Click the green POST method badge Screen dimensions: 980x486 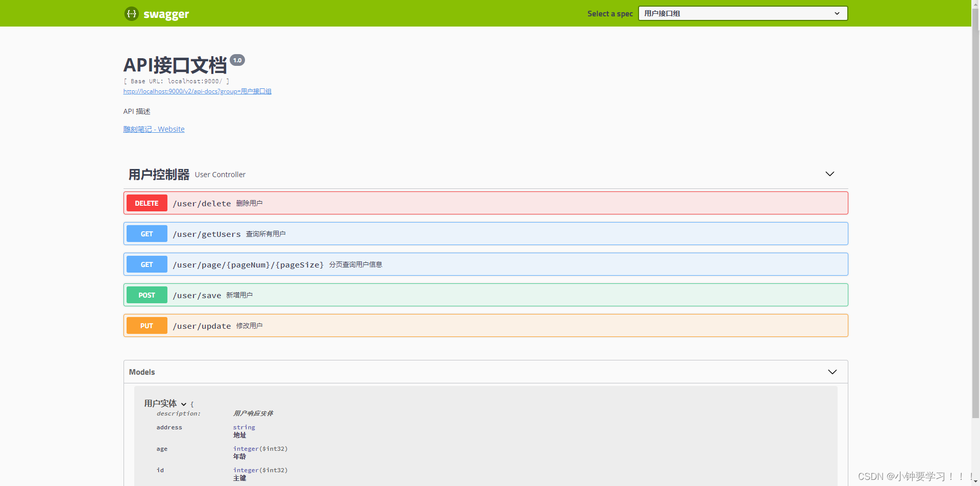click(146, 295)
